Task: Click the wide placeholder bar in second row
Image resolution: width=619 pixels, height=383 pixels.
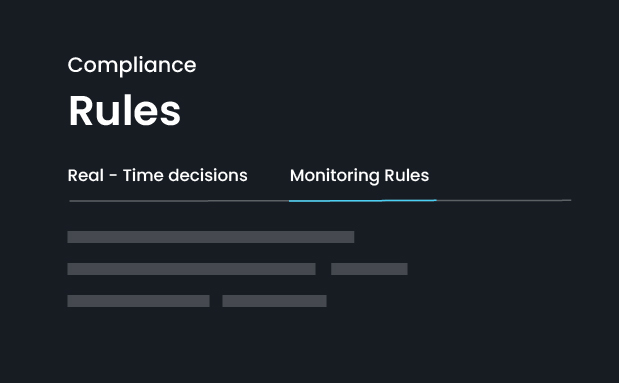Action: [x=191, y=269]
